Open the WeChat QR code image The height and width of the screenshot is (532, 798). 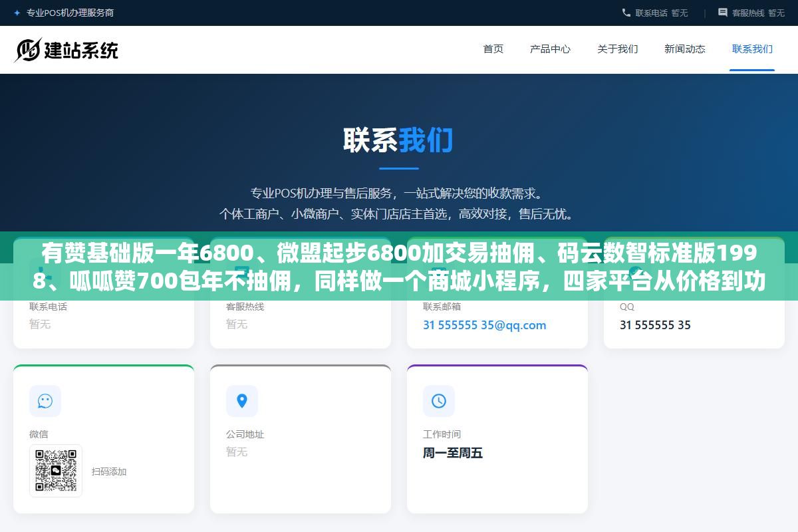(x=56, y=471)
